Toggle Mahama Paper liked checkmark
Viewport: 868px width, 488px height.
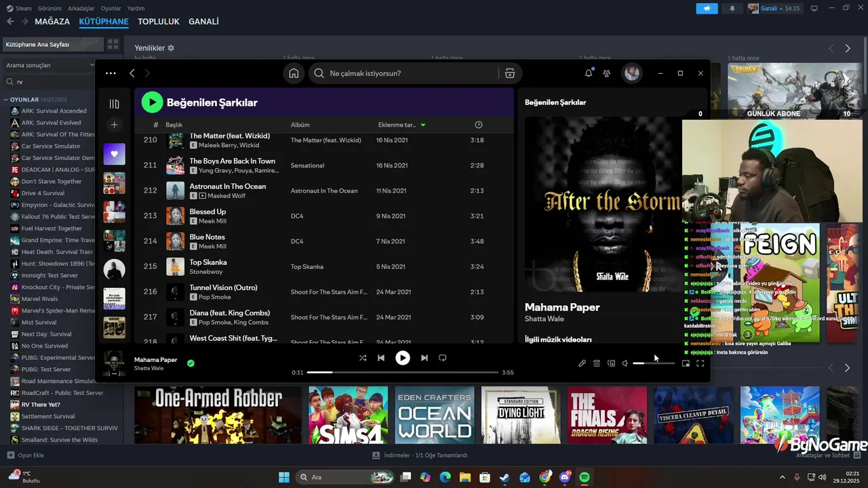tap(191, 363)
